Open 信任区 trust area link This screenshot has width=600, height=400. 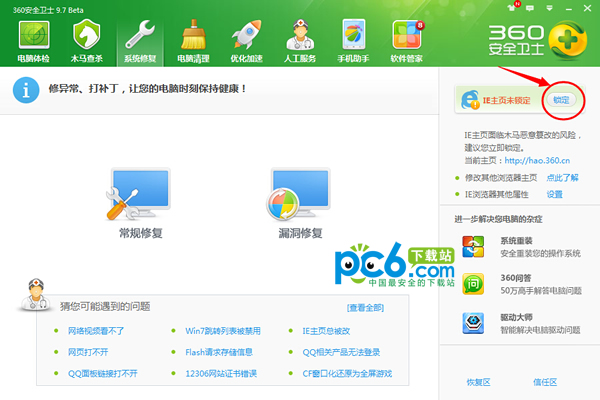(545, 382)
